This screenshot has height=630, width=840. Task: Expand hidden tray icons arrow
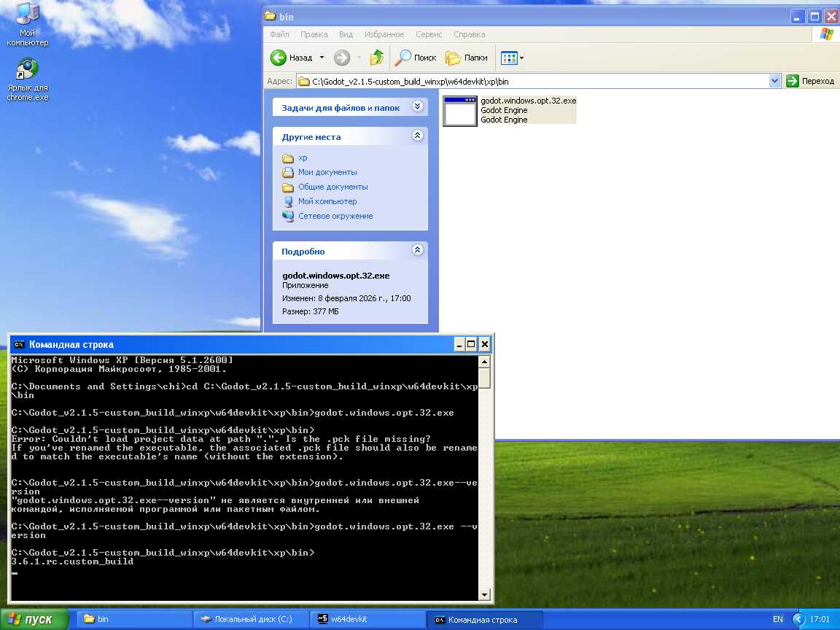[798, 619]
